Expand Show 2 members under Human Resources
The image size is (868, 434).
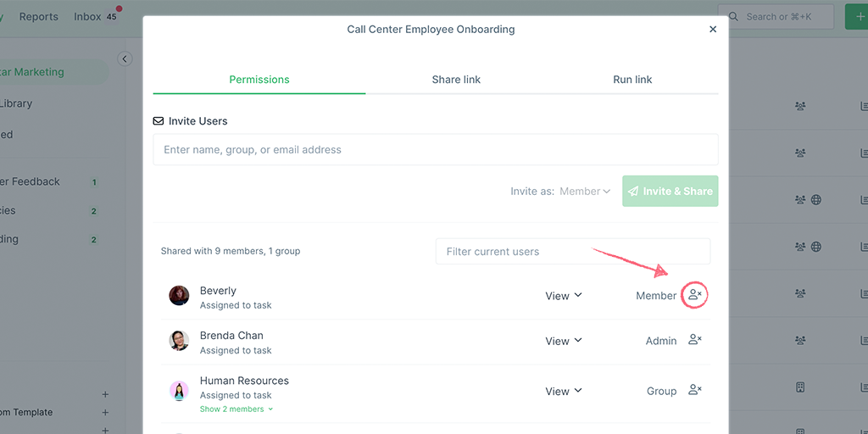pyautogui.click(x=236, y=409)
